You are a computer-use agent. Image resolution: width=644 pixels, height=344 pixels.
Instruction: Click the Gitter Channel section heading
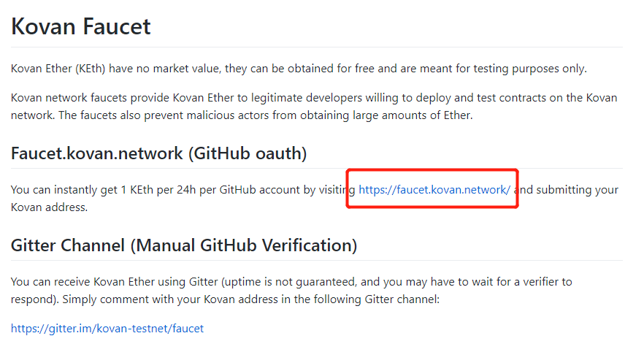184,245
